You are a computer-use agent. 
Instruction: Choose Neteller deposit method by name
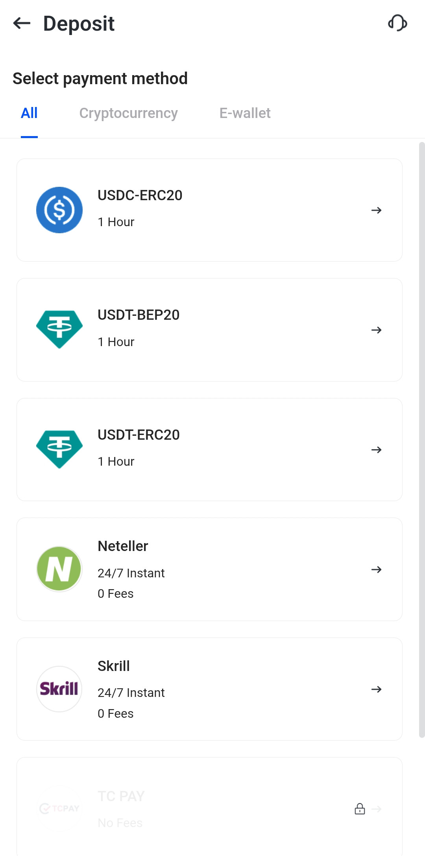(x=123, y=546)
